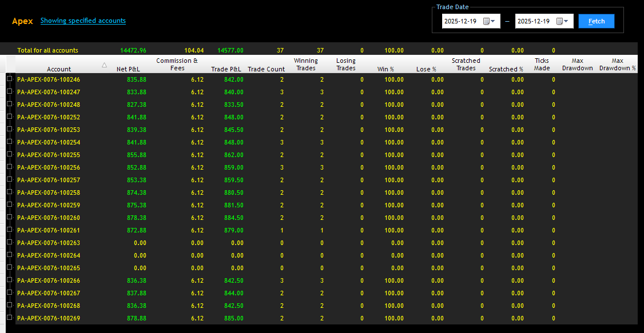Expand row PA-APEX-0076-100267
Screen dimensions: 644x333
(x=9, y=292)
